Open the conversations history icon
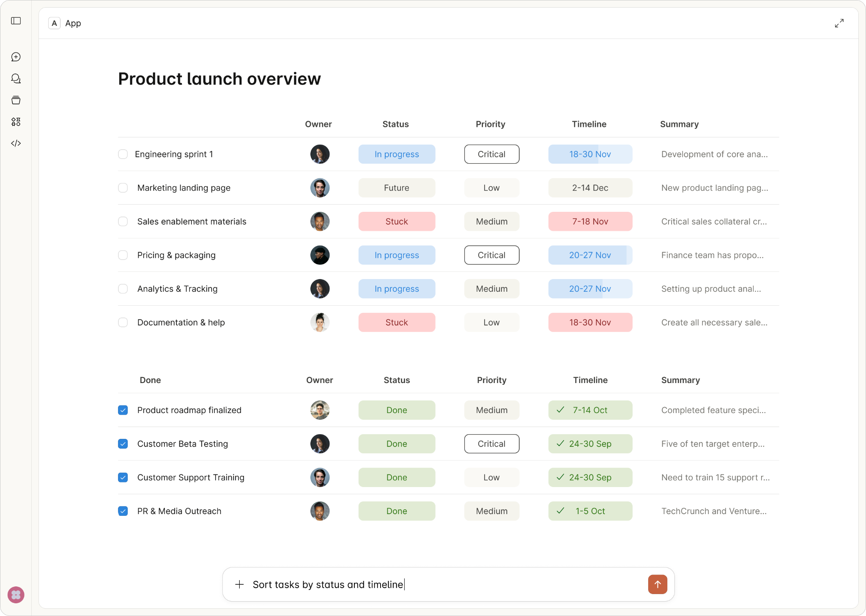The width and height of the screenshot is (866, 616). pos(16,79)
